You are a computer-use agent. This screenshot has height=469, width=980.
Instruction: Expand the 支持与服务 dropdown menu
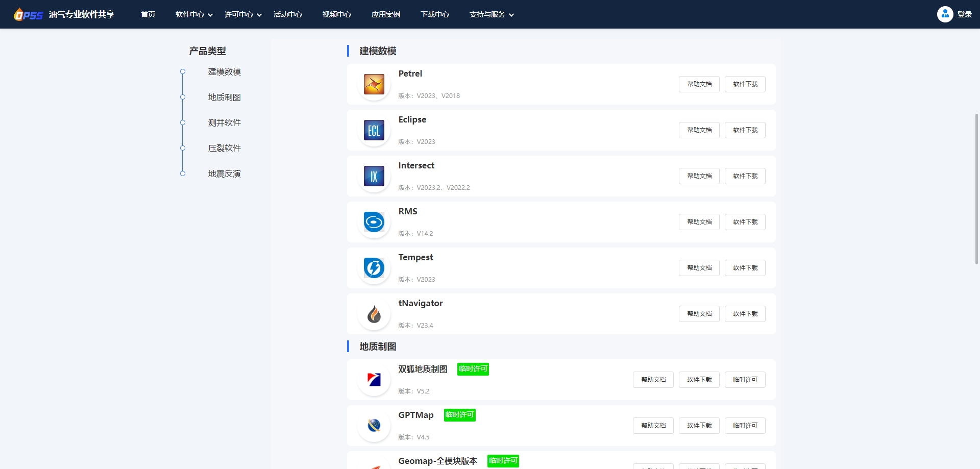(492, 14)
